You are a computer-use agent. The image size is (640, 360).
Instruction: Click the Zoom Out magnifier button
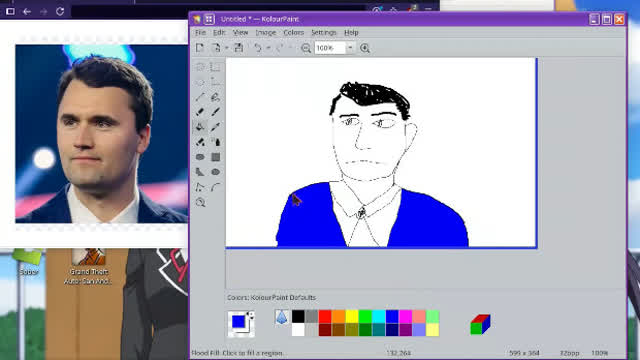click(306, 48)
